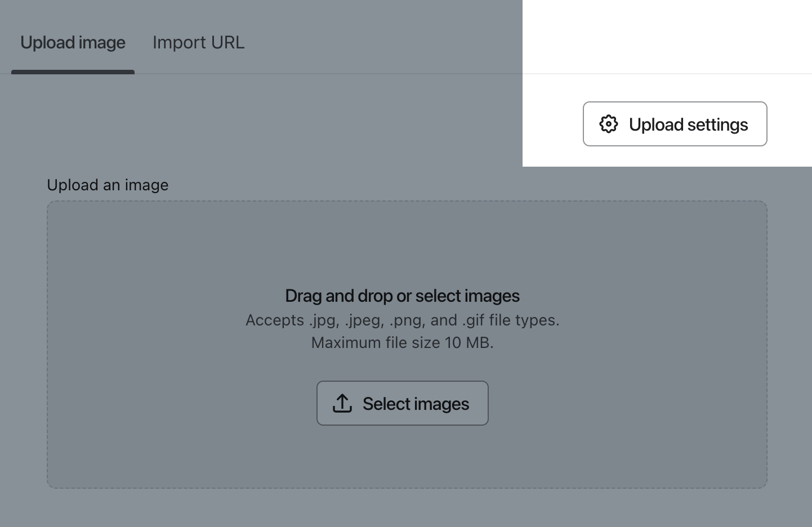Open the upload configuration panel

(x=675, y=124)
